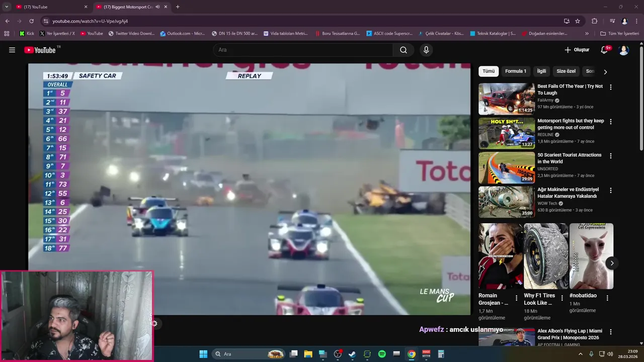
Task: Open the YouTube notifications bell
Action: tap(605, 50)
